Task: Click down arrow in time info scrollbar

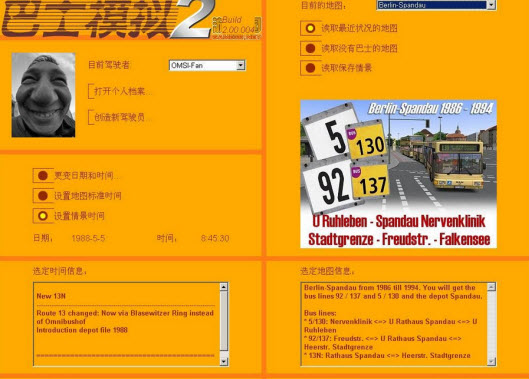Action: (x=224, y=361)
